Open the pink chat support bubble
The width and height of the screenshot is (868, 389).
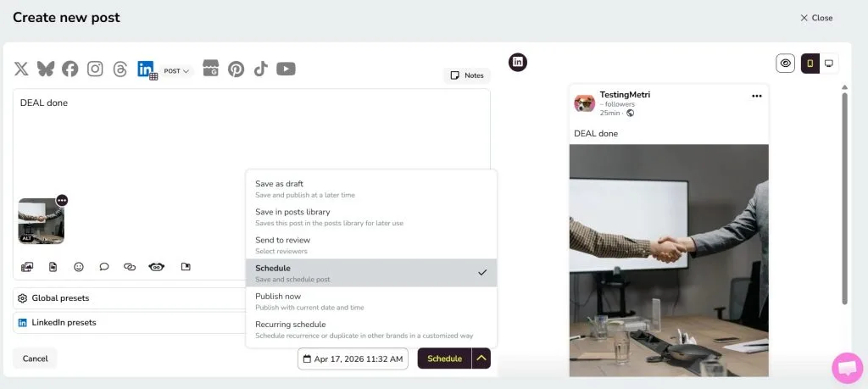pyautogui.click(x=848, y=368)
